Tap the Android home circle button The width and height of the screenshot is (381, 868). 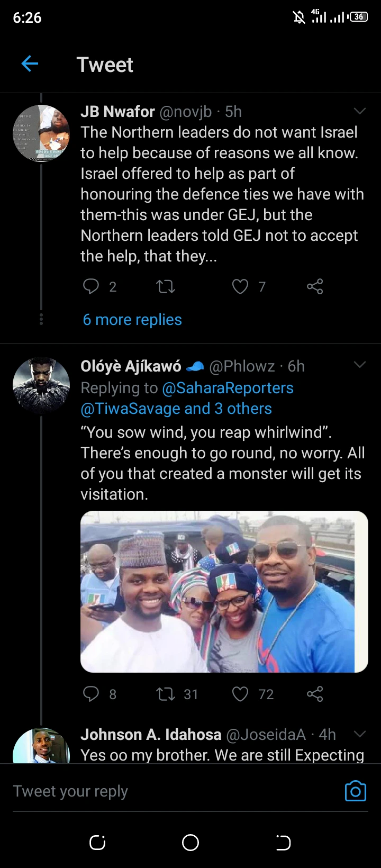(190, 843)
